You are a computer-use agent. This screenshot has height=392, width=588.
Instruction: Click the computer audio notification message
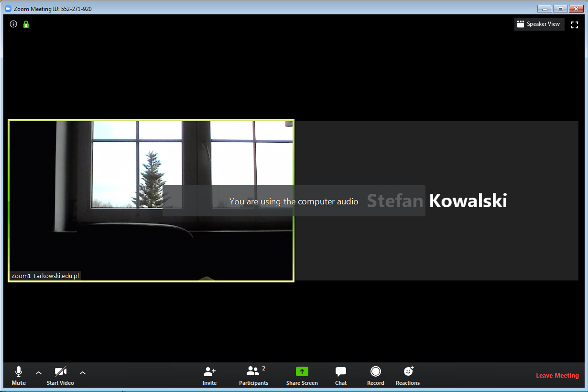point(294,201)
